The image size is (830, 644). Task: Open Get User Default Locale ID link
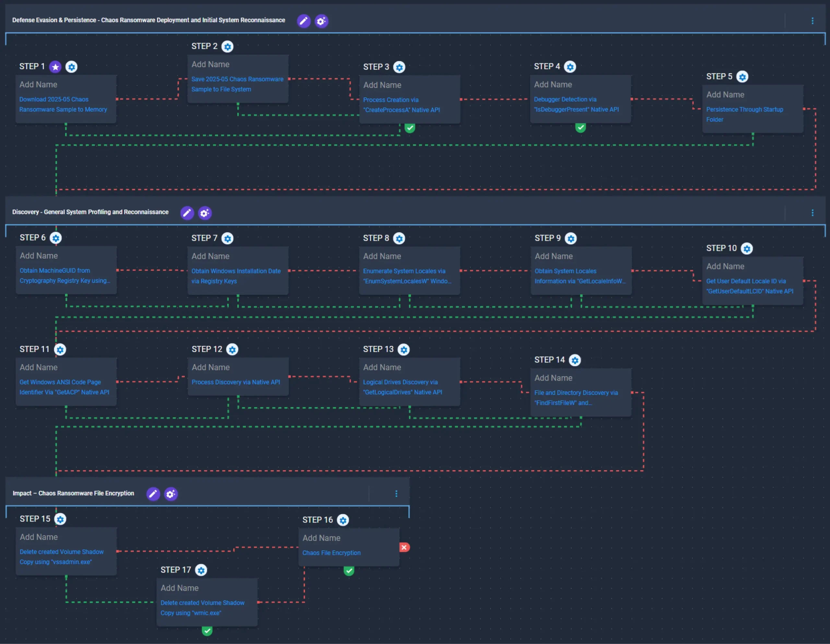(750, 286)
